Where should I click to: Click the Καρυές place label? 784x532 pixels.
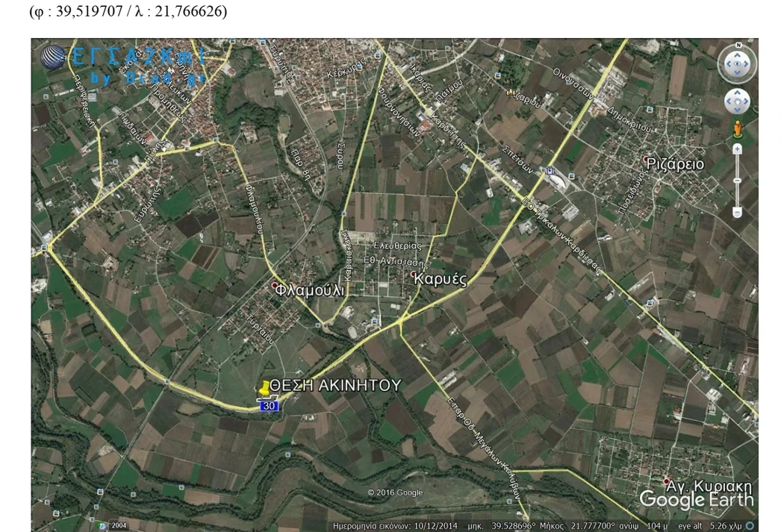[440, 279]
